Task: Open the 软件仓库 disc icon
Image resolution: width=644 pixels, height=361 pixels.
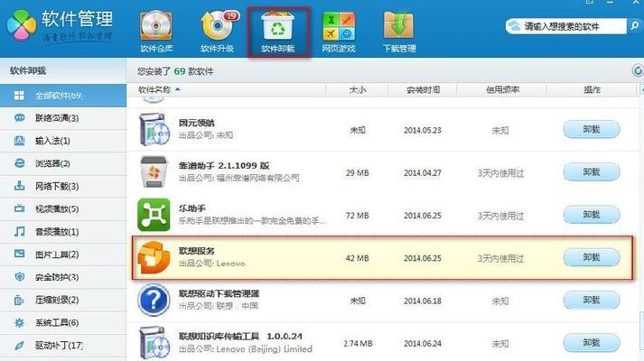Action: tap(156, 32)
